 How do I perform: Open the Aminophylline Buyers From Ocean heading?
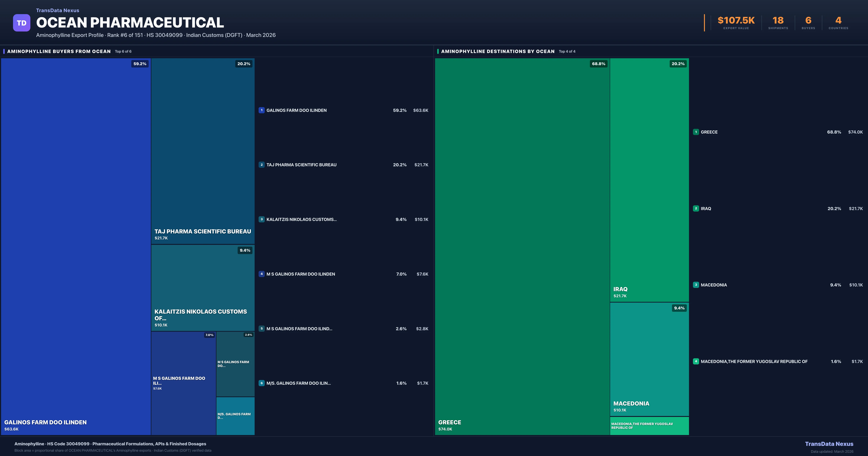tap(59, 52)
